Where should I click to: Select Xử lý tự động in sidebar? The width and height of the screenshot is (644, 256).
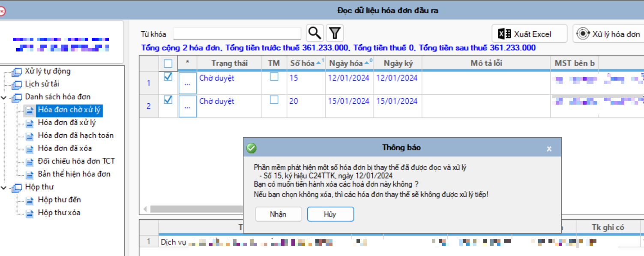(x=47, y=71)
